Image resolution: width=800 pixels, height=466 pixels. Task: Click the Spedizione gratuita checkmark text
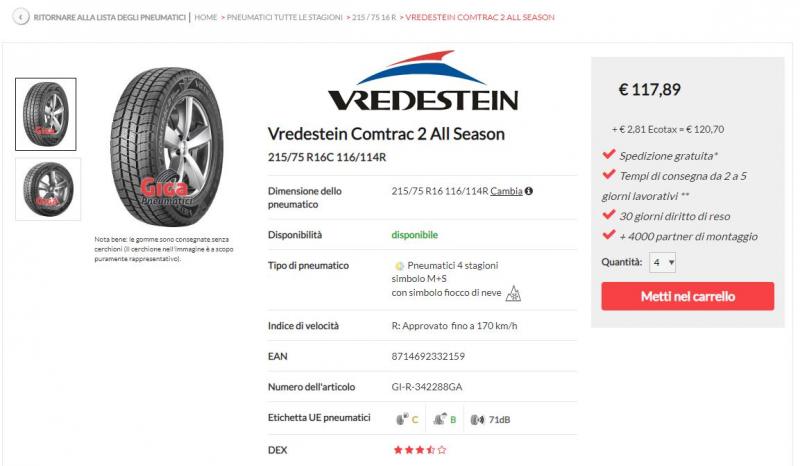point(668,156)
